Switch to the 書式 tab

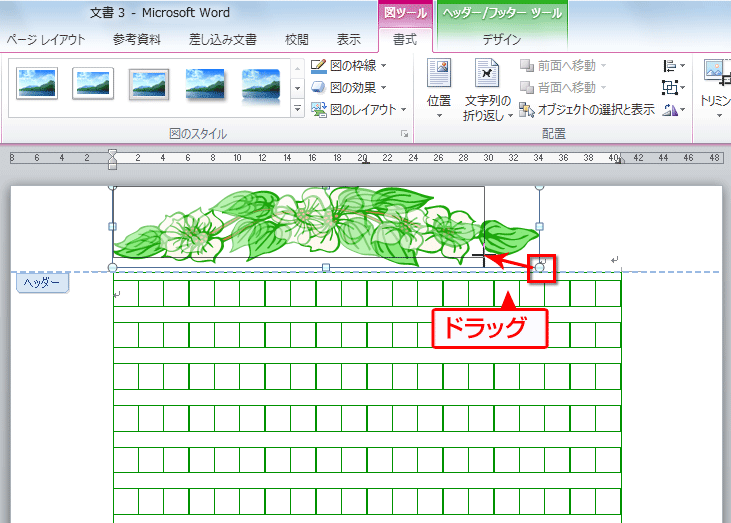[x=405, y=40]
